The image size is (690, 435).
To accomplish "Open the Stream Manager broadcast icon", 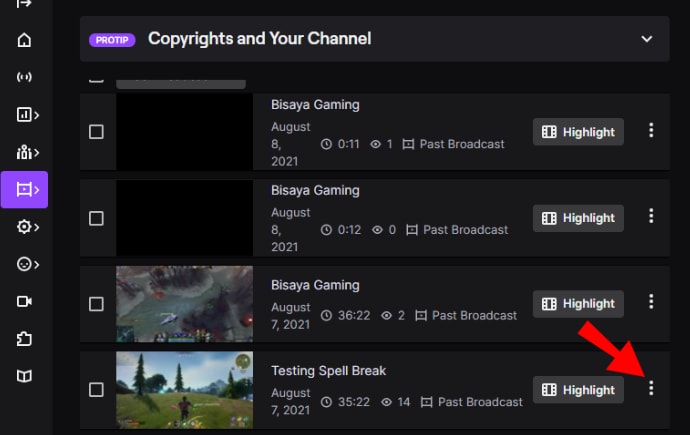I will click(x=24, y=77).
